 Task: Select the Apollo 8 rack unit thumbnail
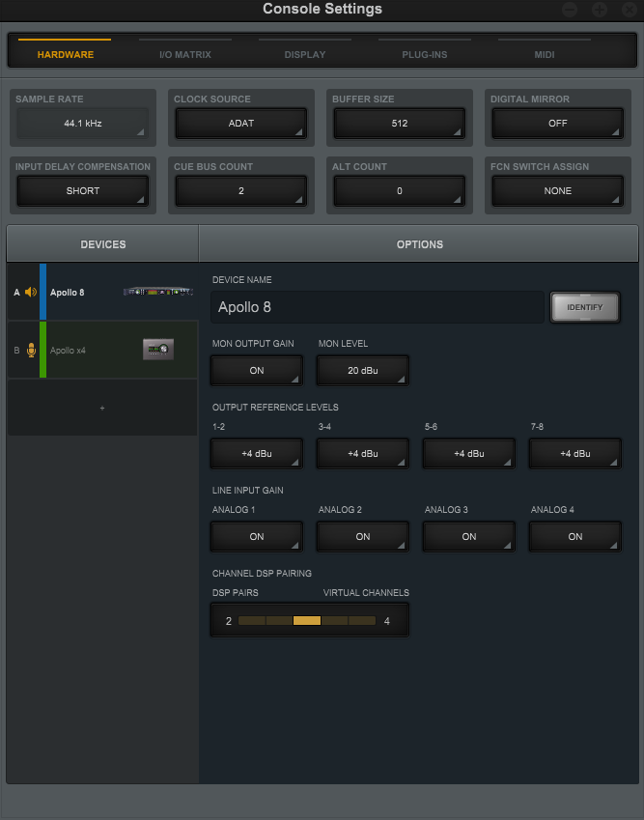coord(158,292)
